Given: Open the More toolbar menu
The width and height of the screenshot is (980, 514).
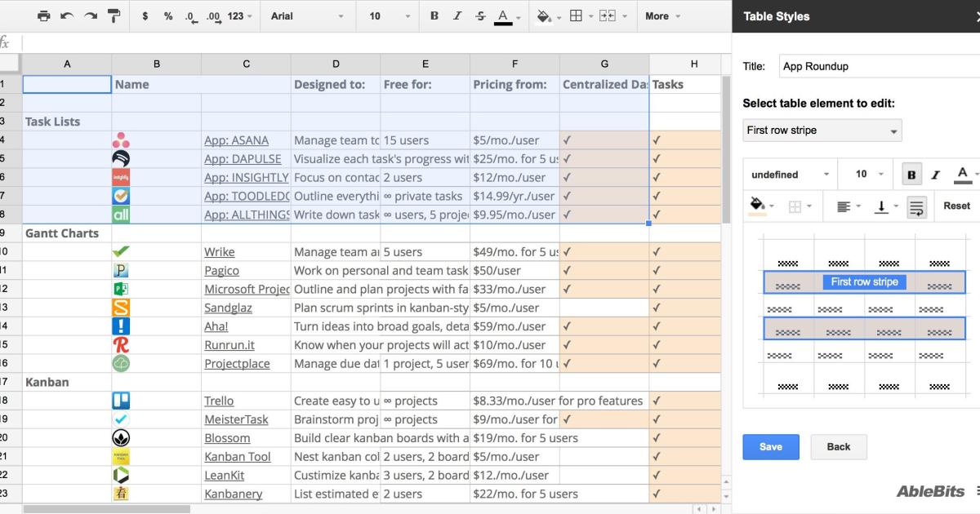Looking at the screenshot, I should [662, 16].
